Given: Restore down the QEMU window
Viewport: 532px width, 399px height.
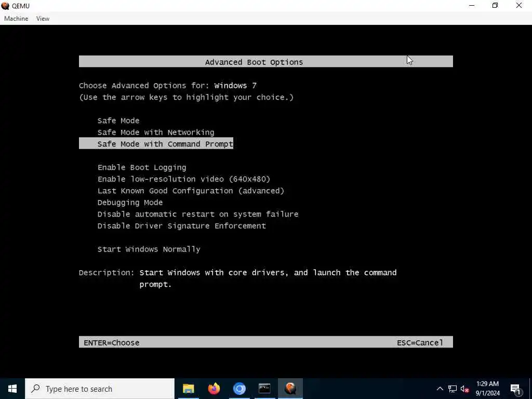Looking at the screenshot, I should pyautogui.click(x=495, y=6).
